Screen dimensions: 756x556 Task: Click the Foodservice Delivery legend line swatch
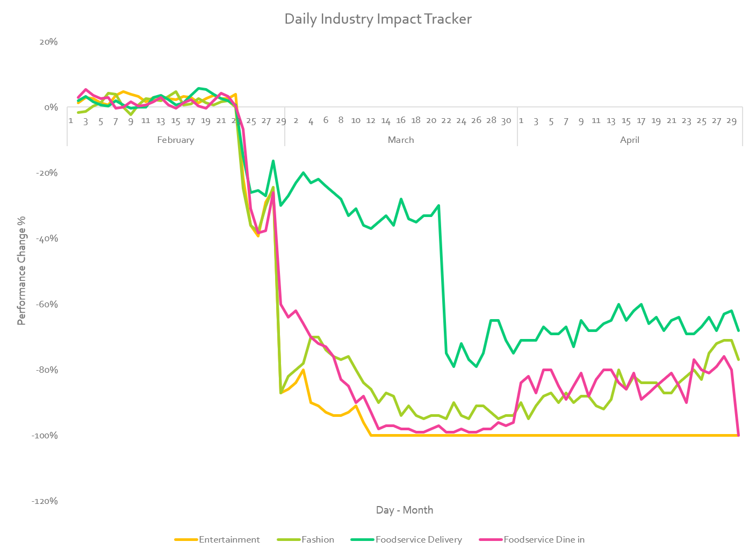(x=363, y=540)
